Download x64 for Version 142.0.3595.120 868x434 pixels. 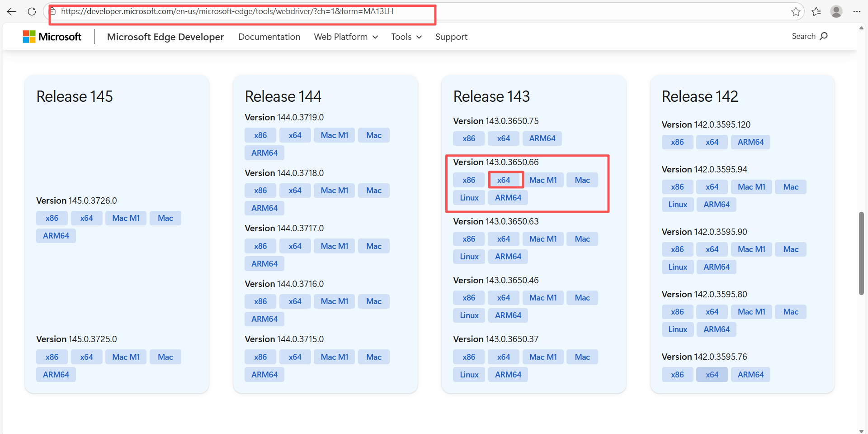click(712, 142)
